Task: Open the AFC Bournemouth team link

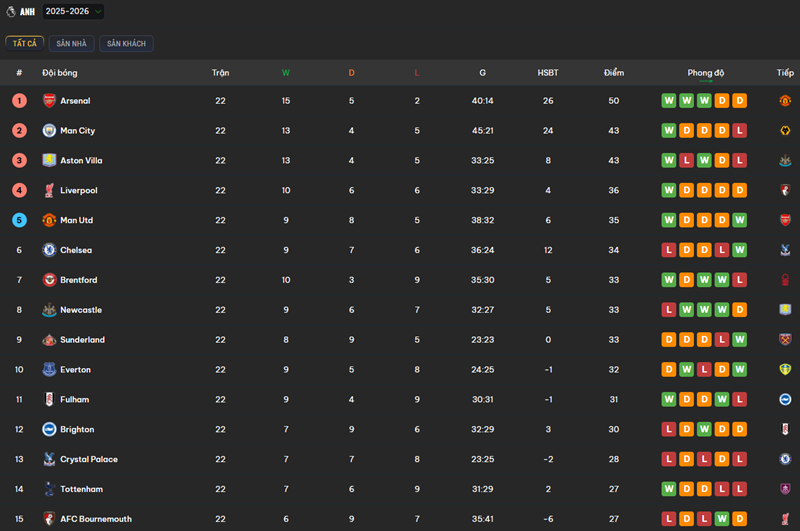Action: (x=95, y=519)
